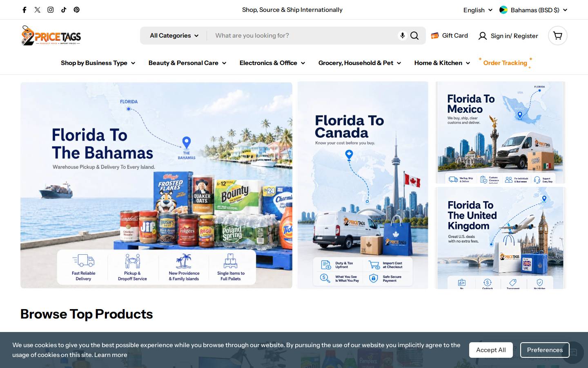Click the user account icon
Screen dimensions: 588x368
(x=483, y=36)
